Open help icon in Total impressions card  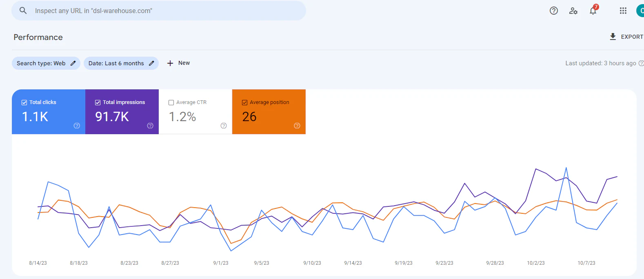click(x=150, y=126)
